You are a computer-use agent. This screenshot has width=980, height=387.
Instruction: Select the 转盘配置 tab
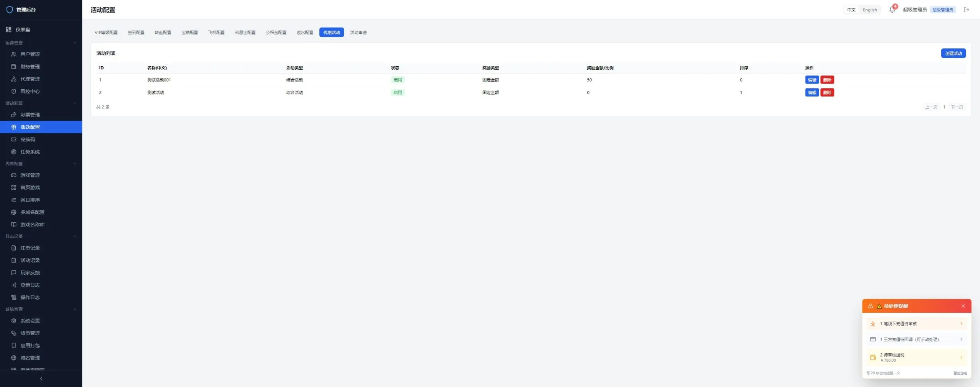[163, 33]
